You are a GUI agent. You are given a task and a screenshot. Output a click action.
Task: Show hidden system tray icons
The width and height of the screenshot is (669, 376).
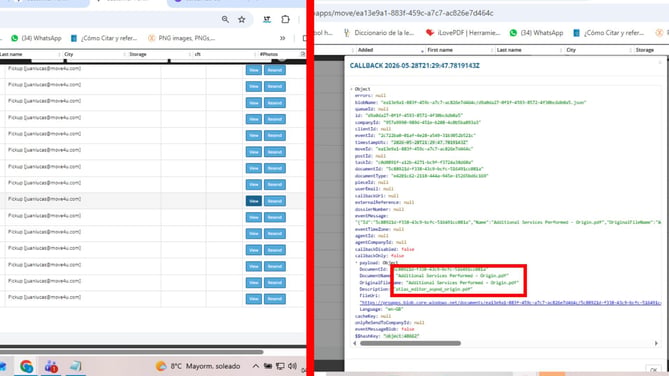(x=255, y=366)
